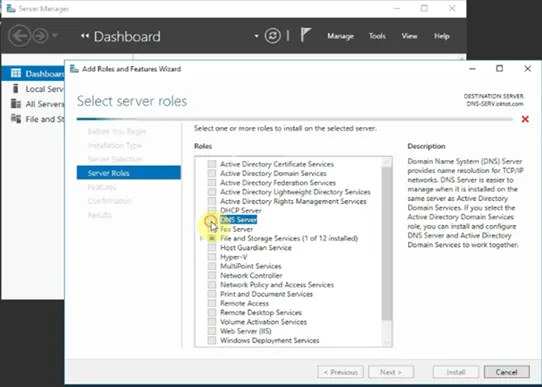The width and height of the screenshot is (542, 387).
Task: Open dropdown arrow left of refresh icon
Action: [x=256, y=36]
